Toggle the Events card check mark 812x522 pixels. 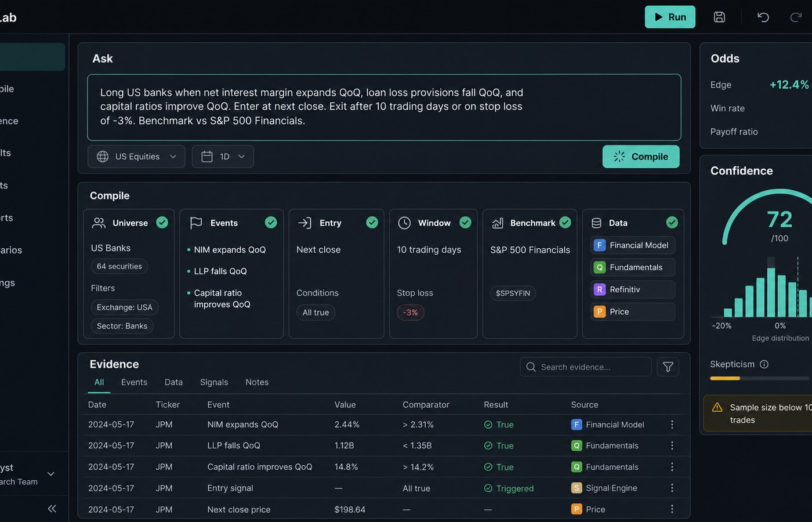click(271, 222)
